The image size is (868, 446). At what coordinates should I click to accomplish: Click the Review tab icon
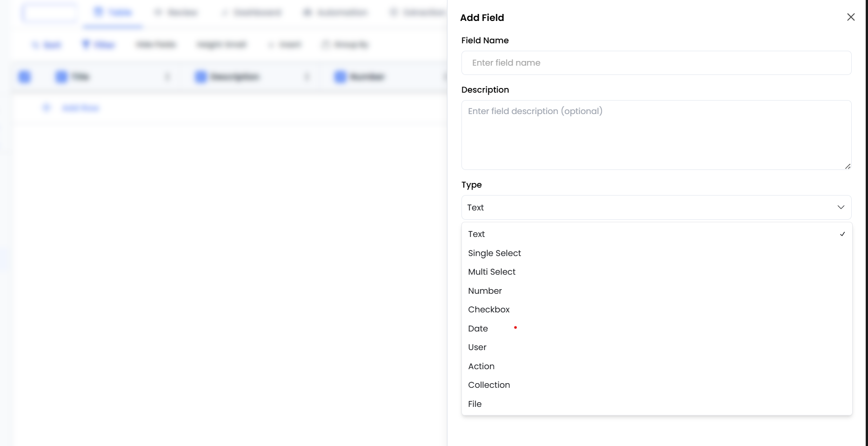(158, 12)
